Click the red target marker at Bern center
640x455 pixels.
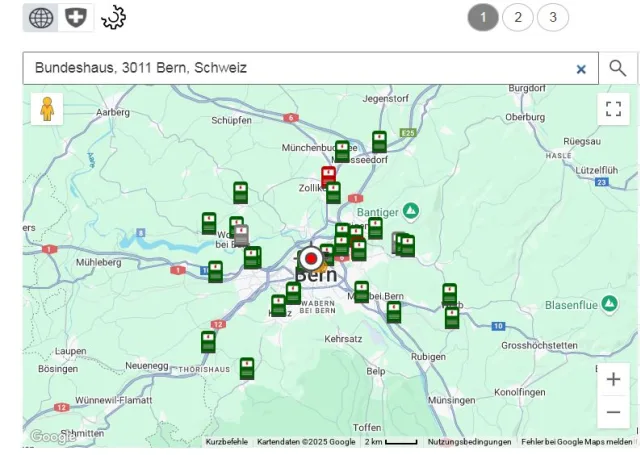pyautogui.click(x=311, y=258)
